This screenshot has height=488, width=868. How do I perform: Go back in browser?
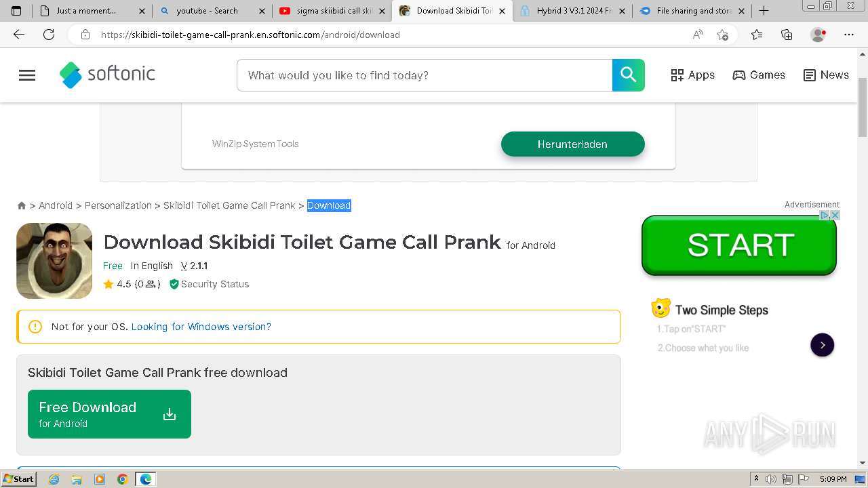[x=19, y=35]
